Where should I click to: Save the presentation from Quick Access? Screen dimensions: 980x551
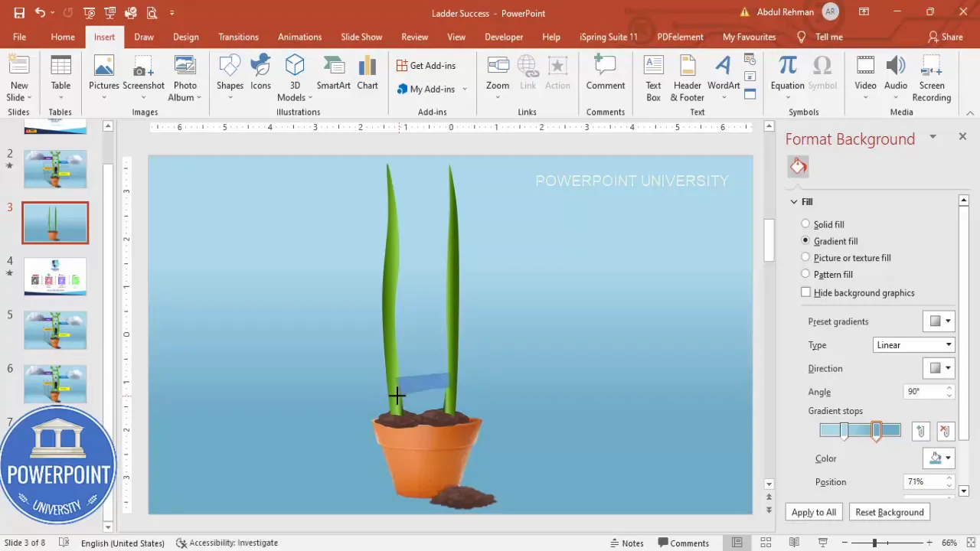[x=19, y=13]
